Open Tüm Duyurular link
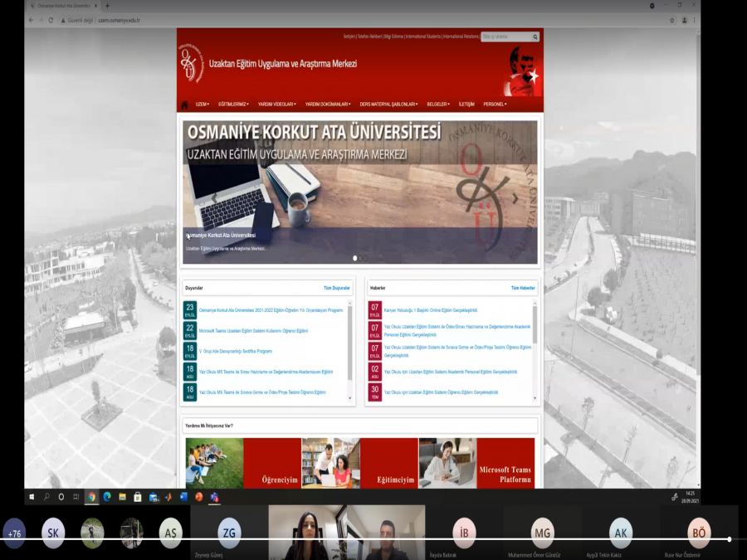 [336, 288]
